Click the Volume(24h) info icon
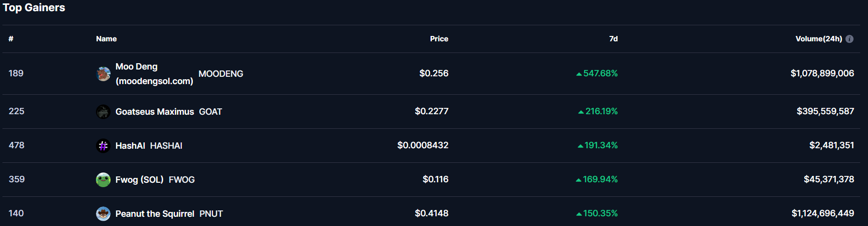This screenshot has height=226, width=868. tap(849, 39)
